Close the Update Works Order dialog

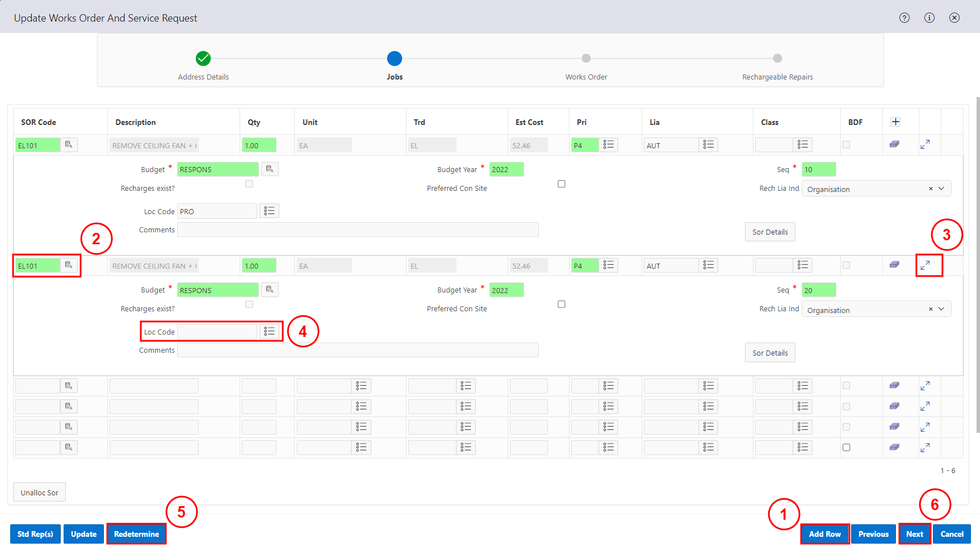coord(954,18)
